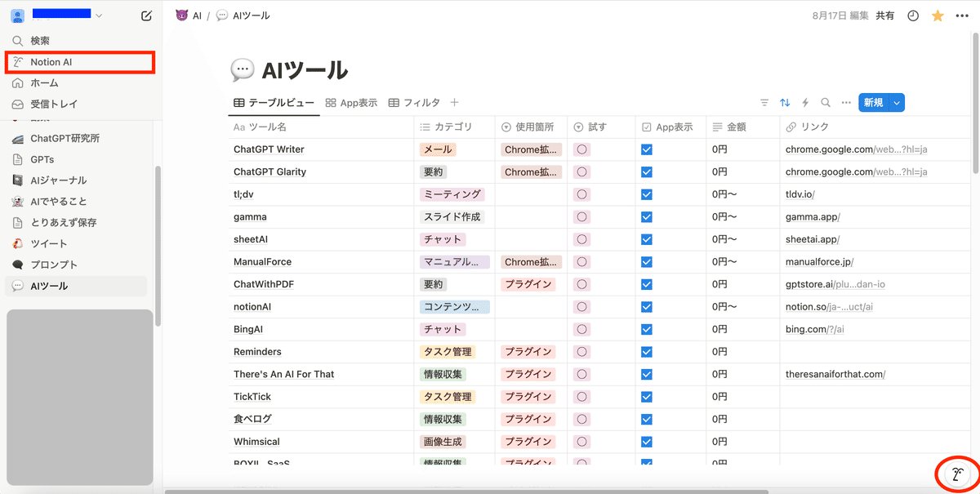The image size is (980, 494).
Task: Toggle App表示 checkbox for BingAI row
Action: coord(647,329)
